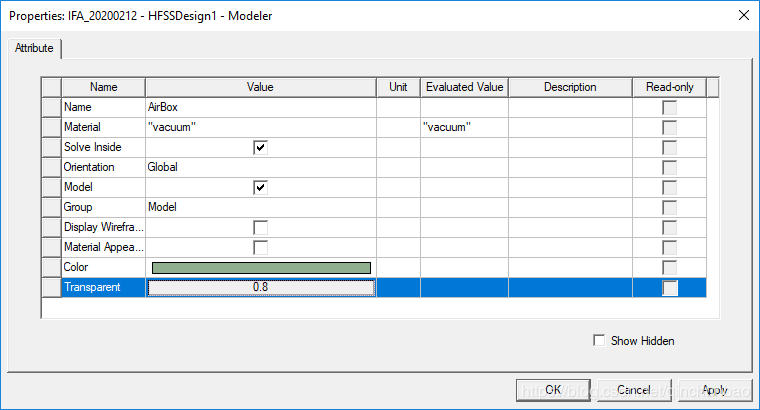Select the row header beside Color
The height and width of the screenshot is (410, 760).
(x=51, y=267)
